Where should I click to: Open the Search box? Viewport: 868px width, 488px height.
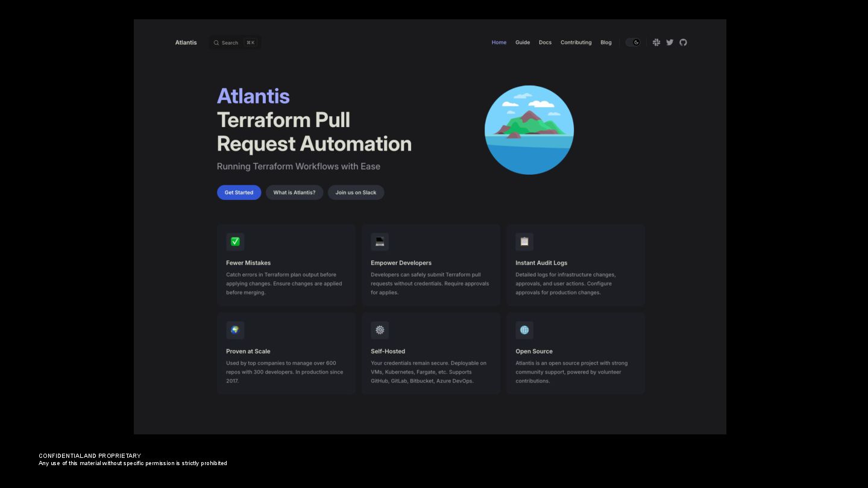[235, 43]
